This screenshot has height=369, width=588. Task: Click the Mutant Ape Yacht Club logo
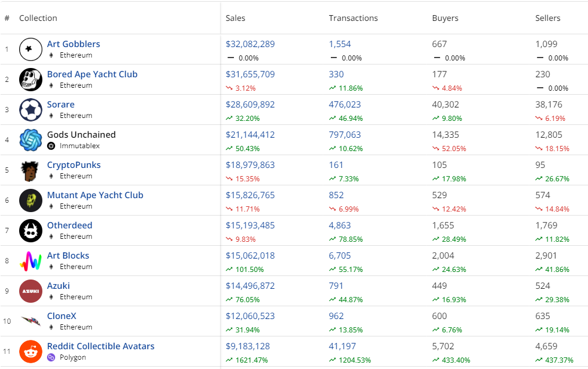(31, 200)
